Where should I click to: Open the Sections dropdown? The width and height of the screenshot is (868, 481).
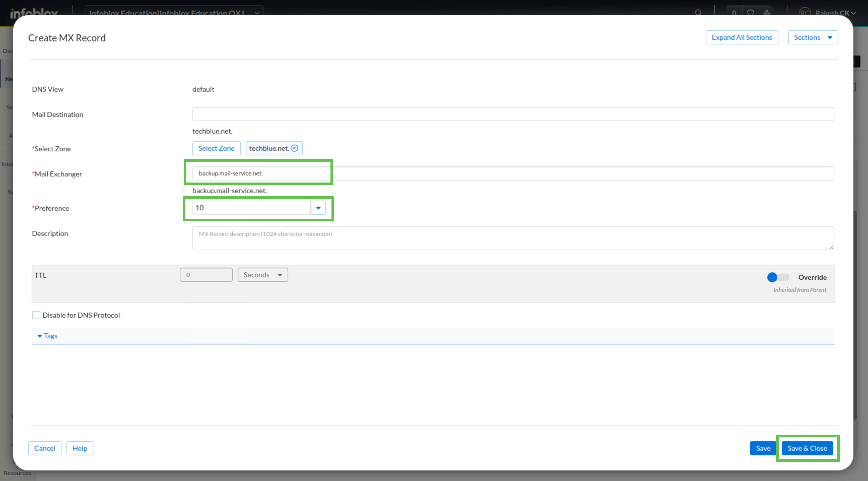[813, 38]
